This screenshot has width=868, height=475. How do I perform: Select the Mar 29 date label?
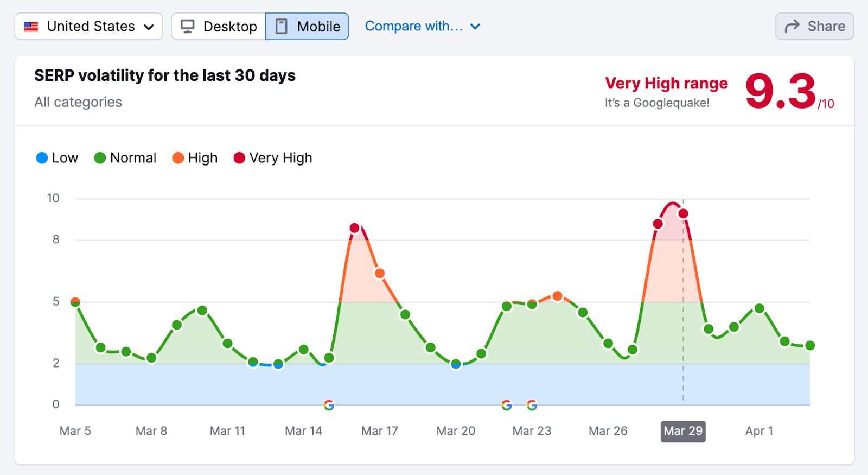pyautogui.click(x=683, y=431)
